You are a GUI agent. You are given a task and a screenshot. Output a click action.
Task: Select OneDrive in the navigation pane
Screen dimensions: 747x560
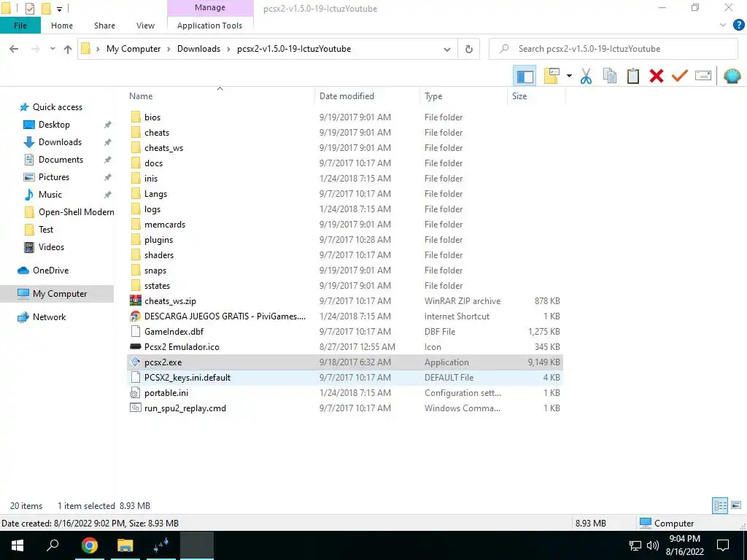(x=50, y=270)
